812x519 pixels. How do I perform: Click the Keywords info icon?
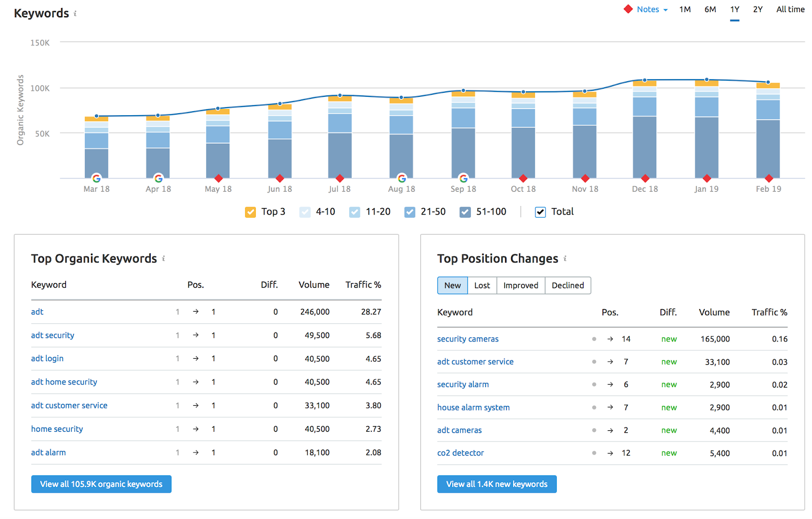(x=75, y=14)
